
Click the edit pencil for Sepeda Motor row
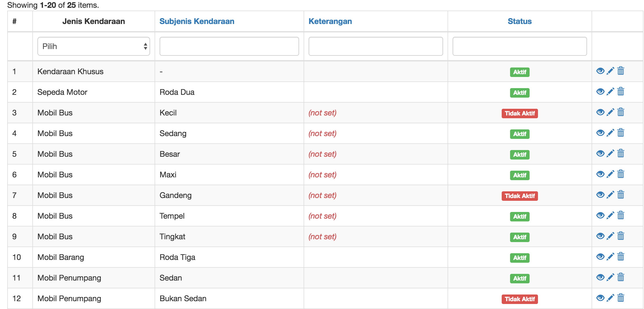[x=610, y=92]
